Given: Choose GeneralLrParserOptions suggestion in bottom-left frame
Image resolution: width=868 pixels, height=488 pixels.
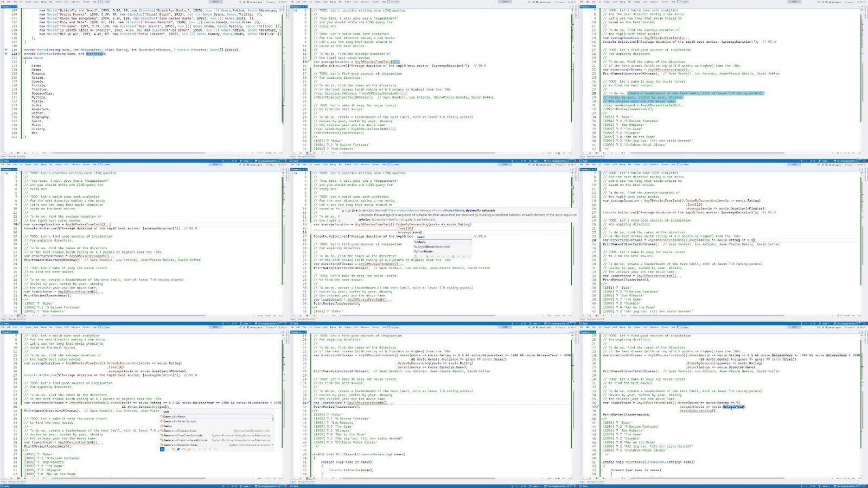Looking at the screenshot, I should pyautogui.click(x=217, y=421).
